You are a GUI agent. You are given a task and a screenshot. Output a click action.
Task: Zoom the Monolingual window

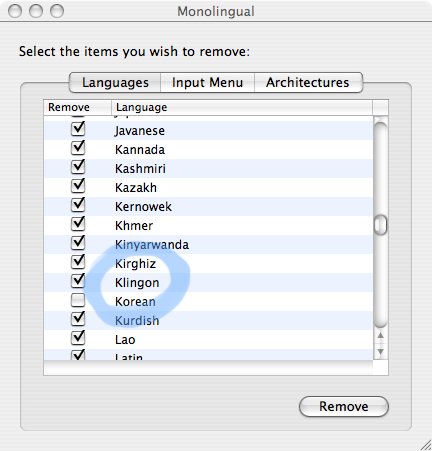tap(57, 11)
